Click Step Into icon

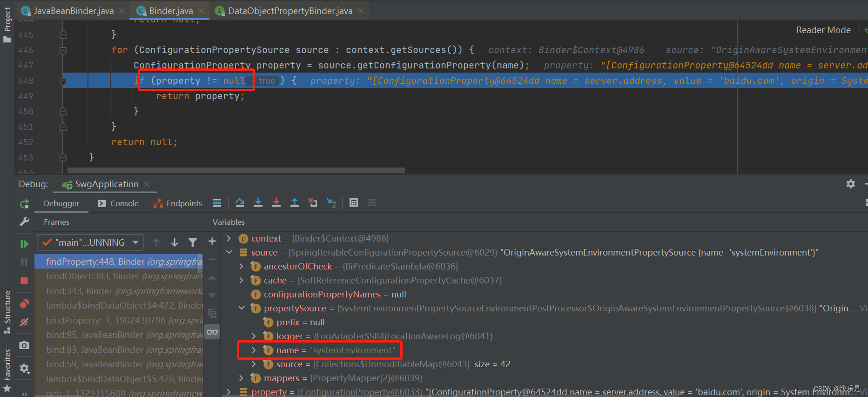pyautogui.click(x=258, y=202)
